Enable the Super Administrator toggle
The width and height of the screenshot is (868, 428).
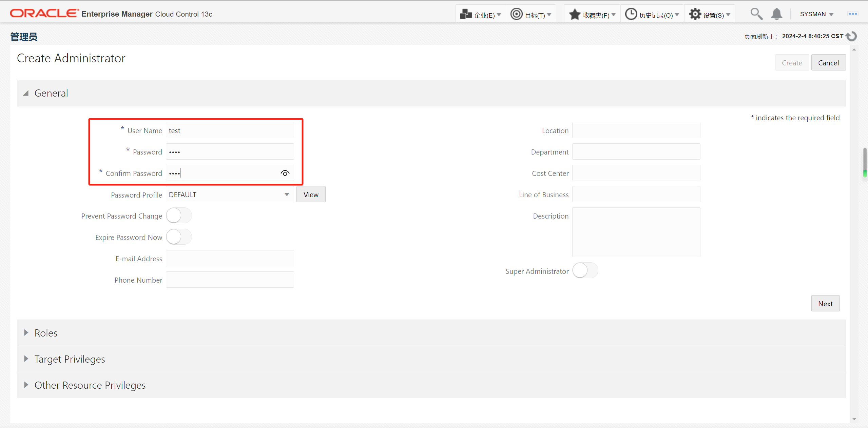[x=585, y=271]
